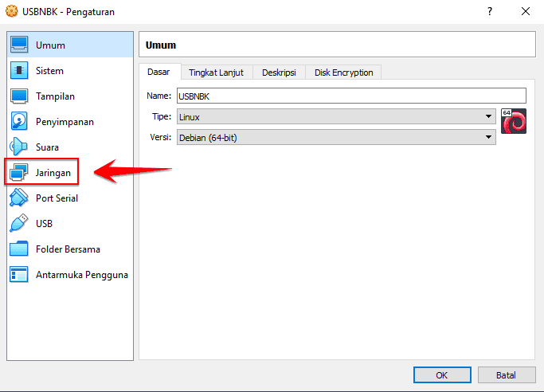Select the Suara label in sidebar
The height and width of the screenshot is (392, 544).
(47, 147)
